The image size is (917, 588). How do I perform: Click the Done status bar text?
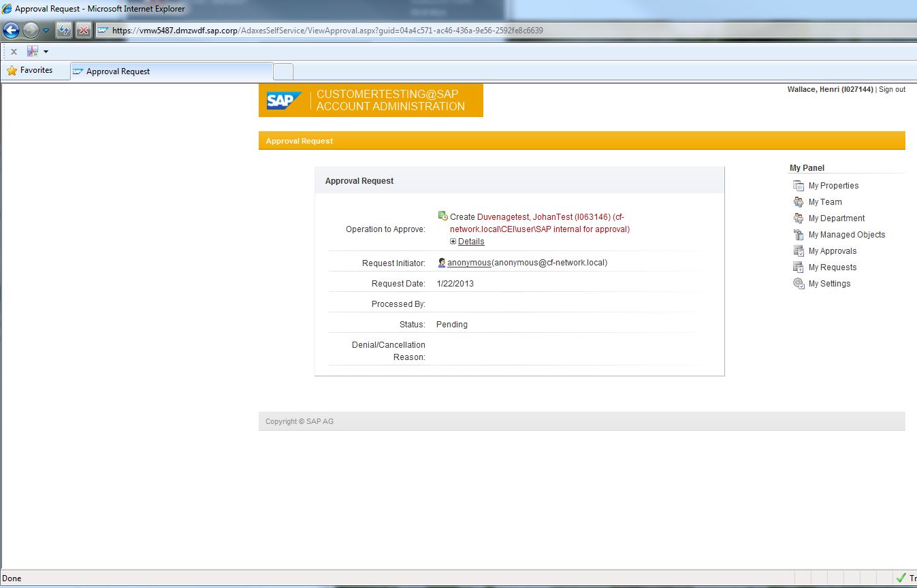(12, 578)
